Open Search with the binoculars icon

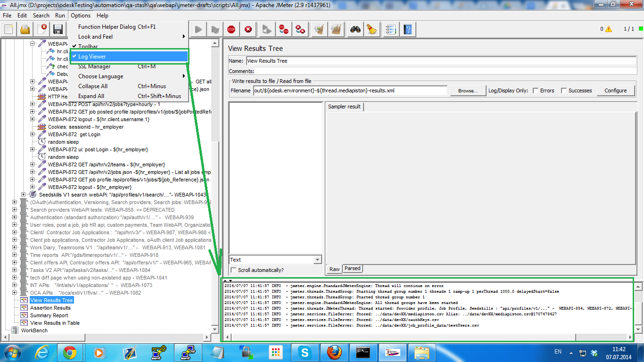[x=355, y=30]
